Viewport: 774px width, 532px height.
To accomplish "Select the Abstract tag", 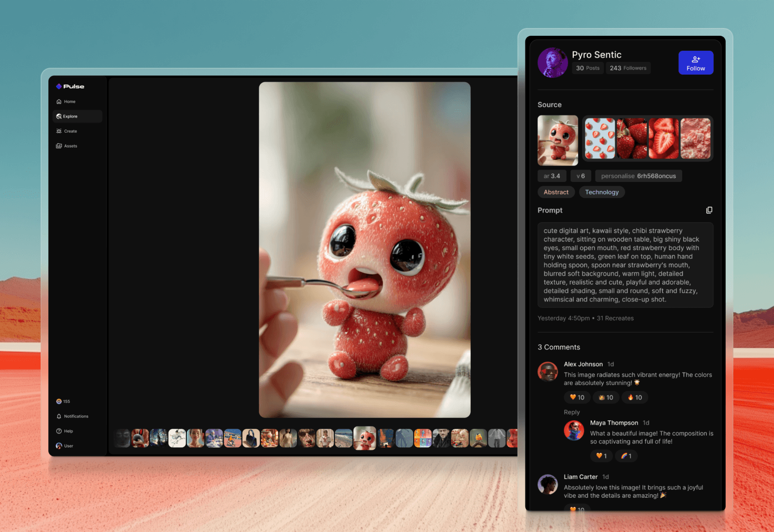I will tap(556, 192).
